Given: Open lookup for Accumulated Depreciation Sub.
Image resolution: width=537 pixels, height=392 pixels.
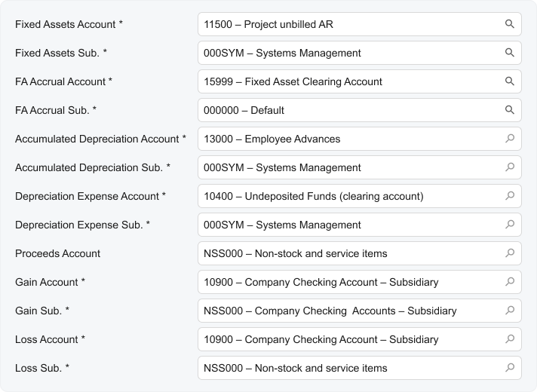Looking at the screenshot, I should point(510,167).
